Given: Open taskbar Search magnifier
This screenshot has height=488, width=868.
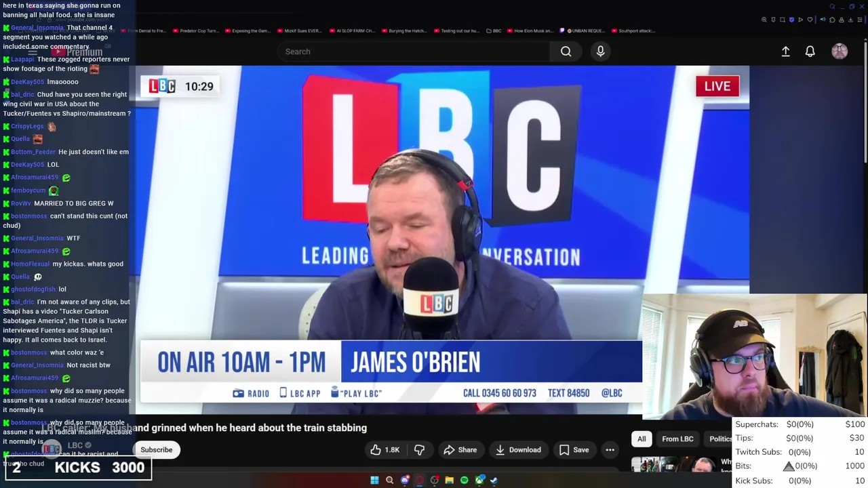Looking at the screenshot, I should (390, 480).
